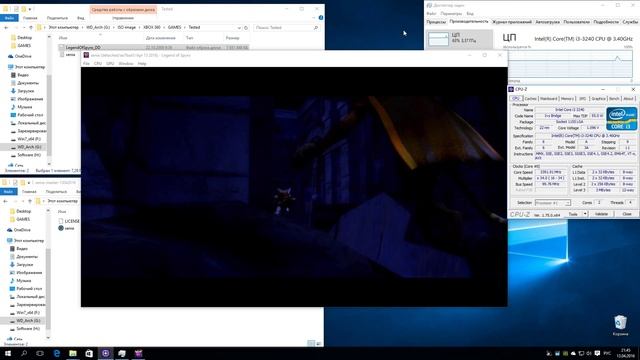Viewport: 640px width, 360px height.
Task: Open Microsoft Store from taskbar
Action: coord(89,353)
